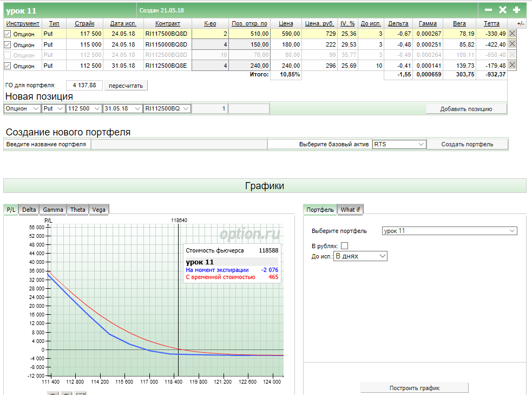
Task: Click the 'Добавить позицию' button
Action: coord(465,109)
